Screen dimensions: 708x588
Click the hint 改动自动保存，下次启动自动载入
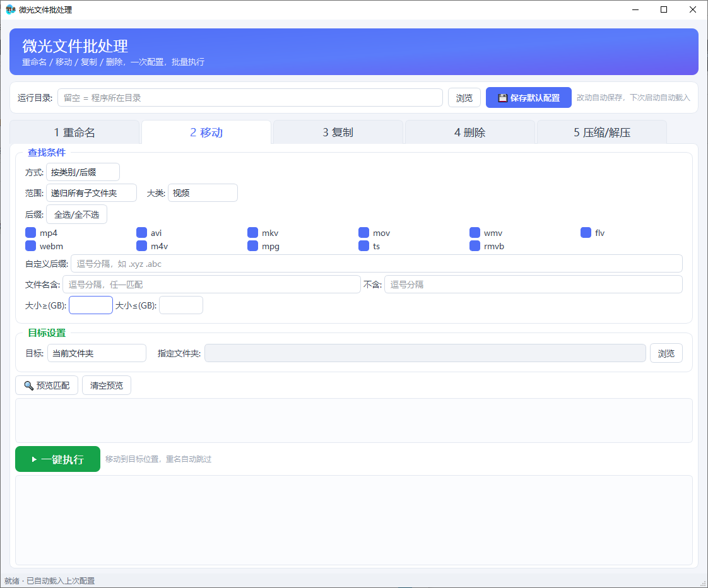634,98
